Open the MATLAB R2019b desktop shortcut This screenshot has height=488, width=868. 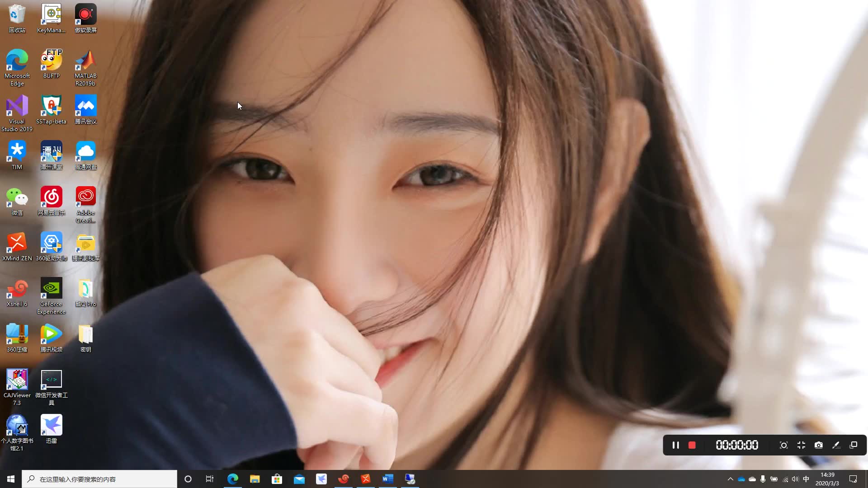click(x=85, y=68)
